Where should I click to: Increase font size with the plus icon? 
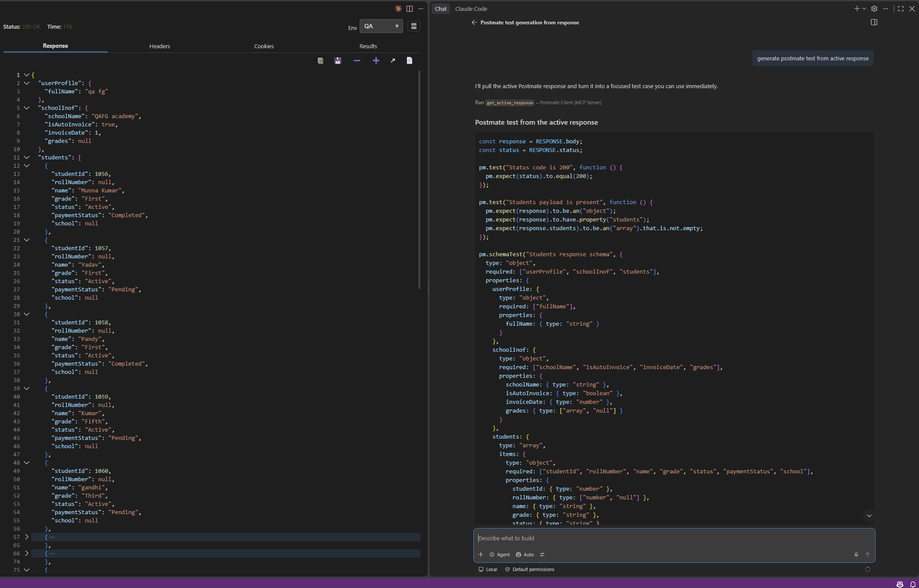(376, 61)
